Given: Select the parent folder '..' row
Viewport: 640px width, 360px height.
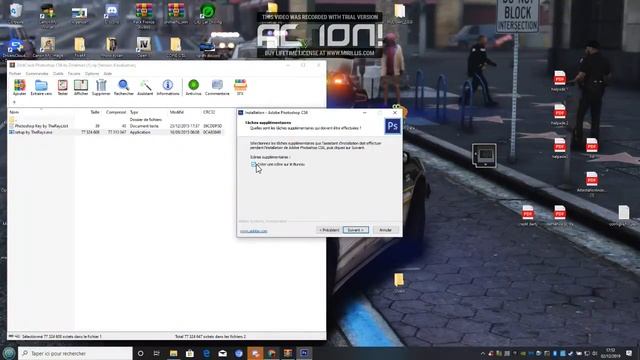Looking at the screenshot, I should (x=116, y=120).
